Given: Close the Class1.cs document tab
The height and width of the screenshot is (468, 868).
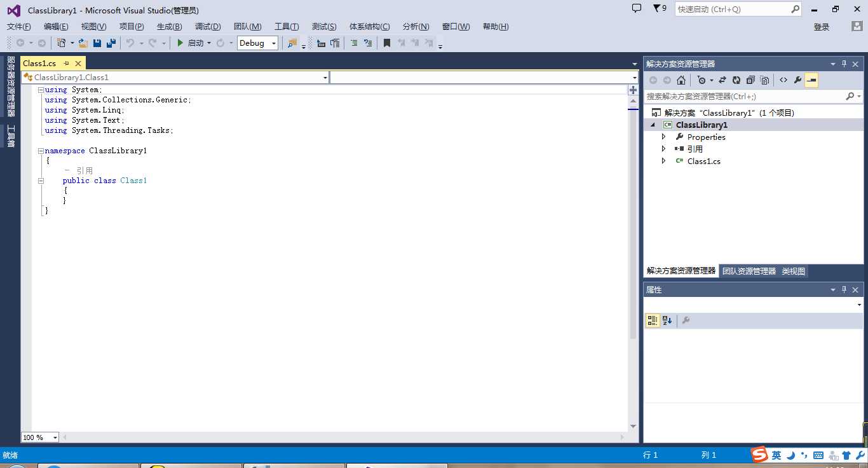Looking at the screenshot, I should [78, 64].
